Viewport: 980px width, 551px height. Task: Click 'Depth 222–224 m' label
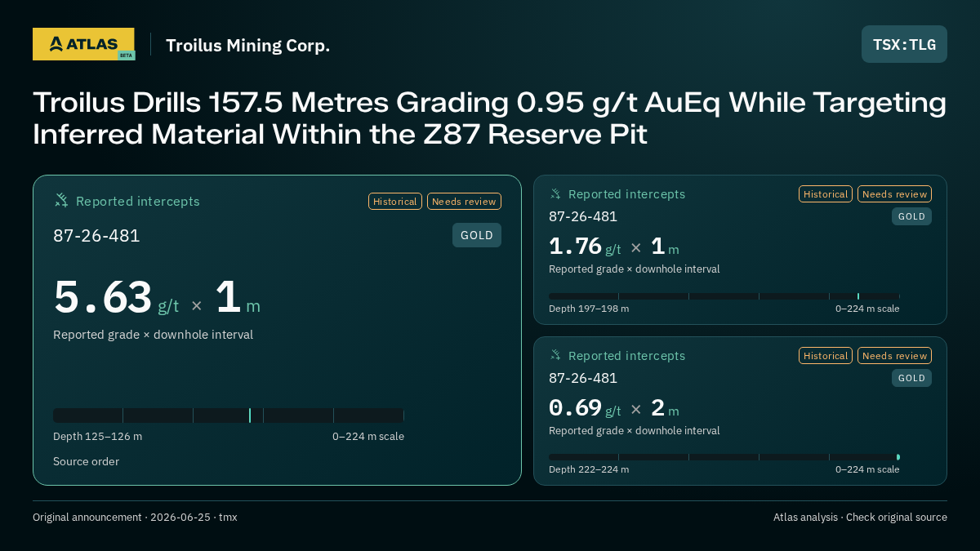coord(589,469)
